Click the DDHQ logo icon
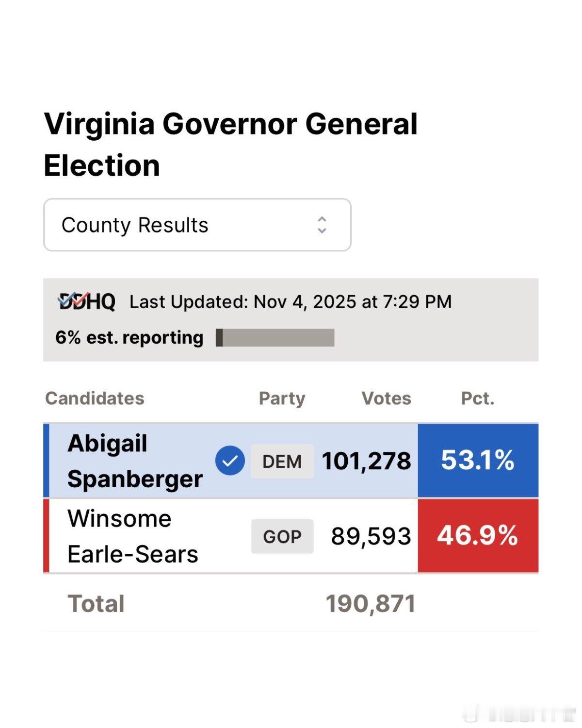 click(86, 301)
